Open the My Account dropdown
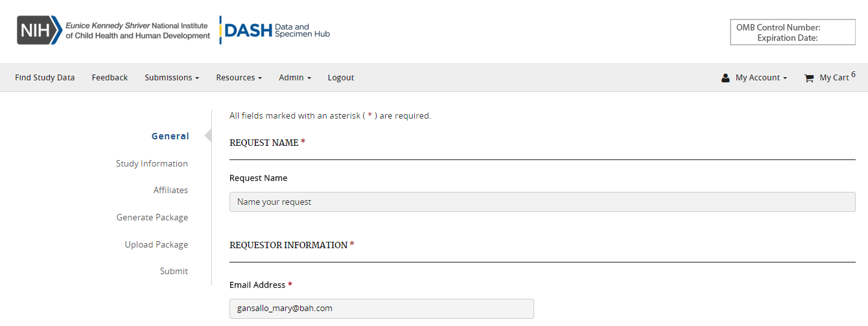Image resolution: width=868 pixels, height=326 pixels. tap(760, 78)
